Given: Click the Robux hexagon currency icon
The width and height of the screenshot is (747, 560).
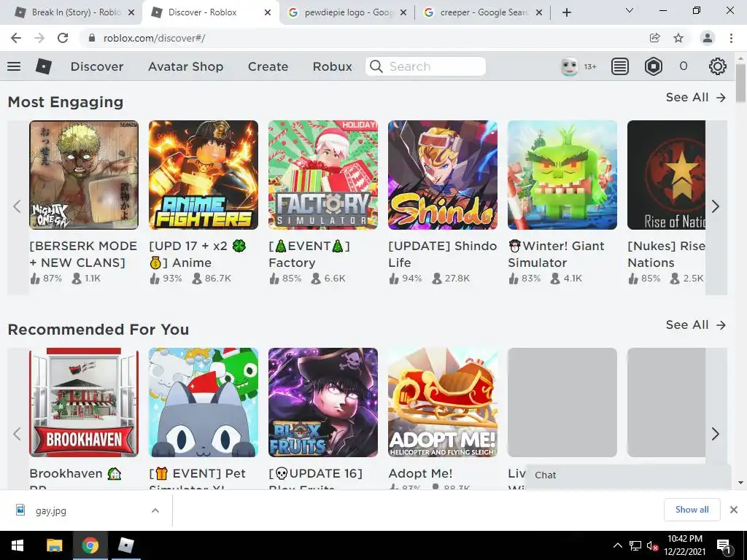Looking at the screenshot, I should click(x=653, y=66).
